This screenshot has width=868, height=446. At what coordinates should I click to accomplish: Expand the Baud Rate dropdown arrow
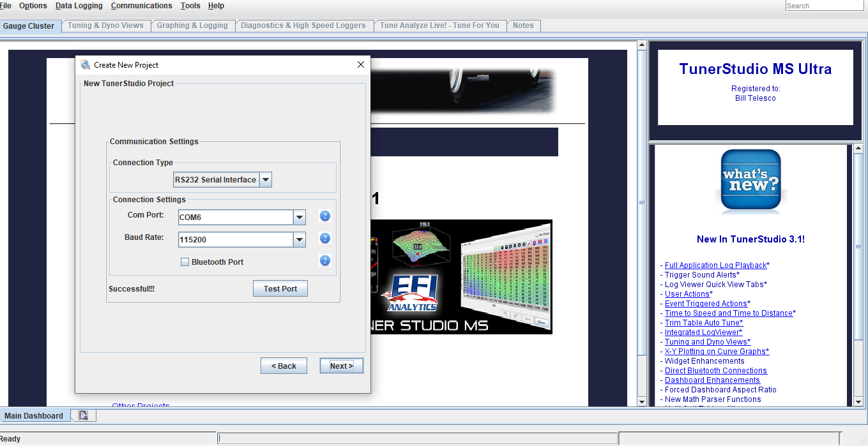(x=299, y=240)
